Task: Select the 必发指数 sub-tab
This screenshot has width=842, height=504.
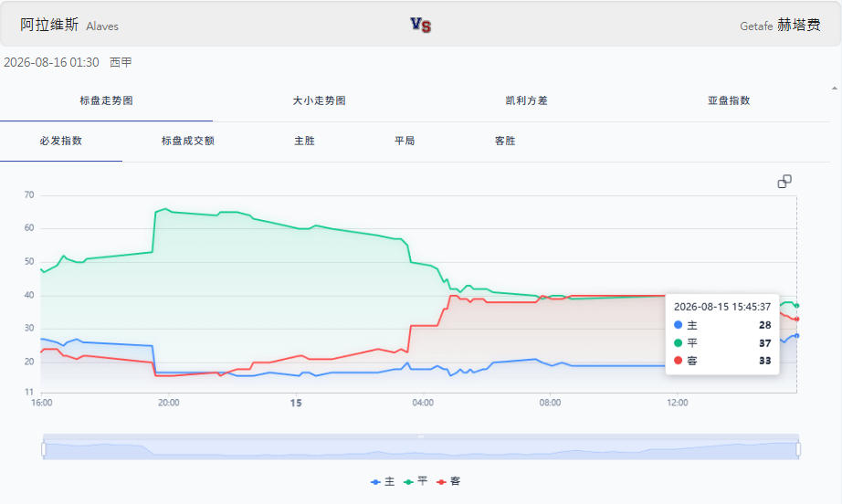Action: click(60, 142)
